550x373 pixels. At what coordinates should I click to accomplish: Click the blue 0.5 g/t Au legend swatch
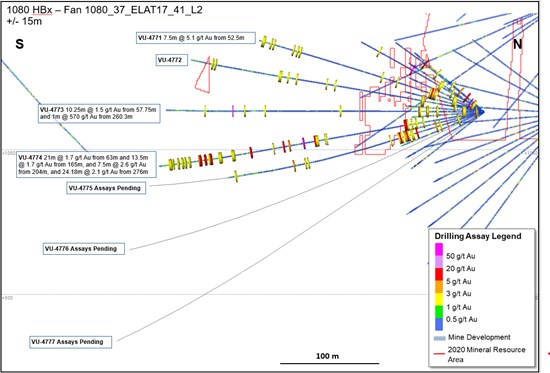[439, 324]
